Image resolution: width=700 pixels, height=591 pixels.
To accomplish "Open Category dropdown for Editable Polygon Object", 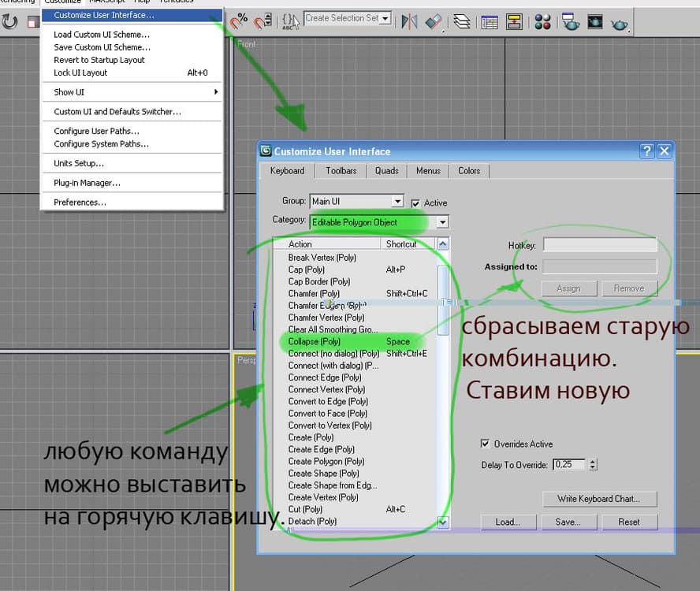I will (443, 222).
